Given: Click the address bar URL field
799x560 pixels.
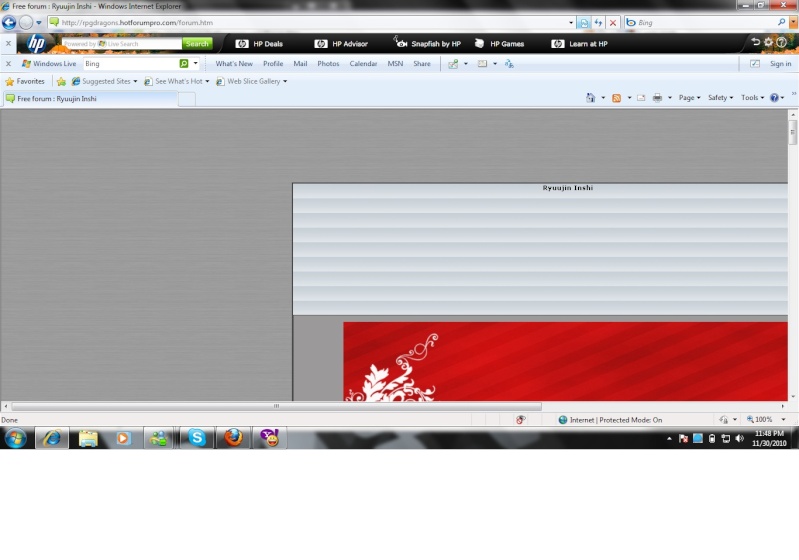Looking at the screenshot, I should (x=307, y=22).
